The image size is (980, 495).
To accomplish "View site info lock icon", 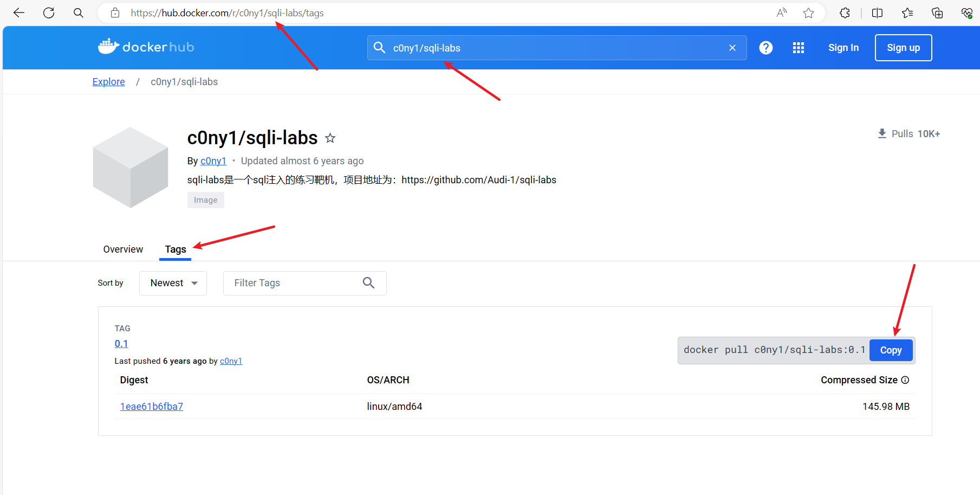I will pos(115,13).
